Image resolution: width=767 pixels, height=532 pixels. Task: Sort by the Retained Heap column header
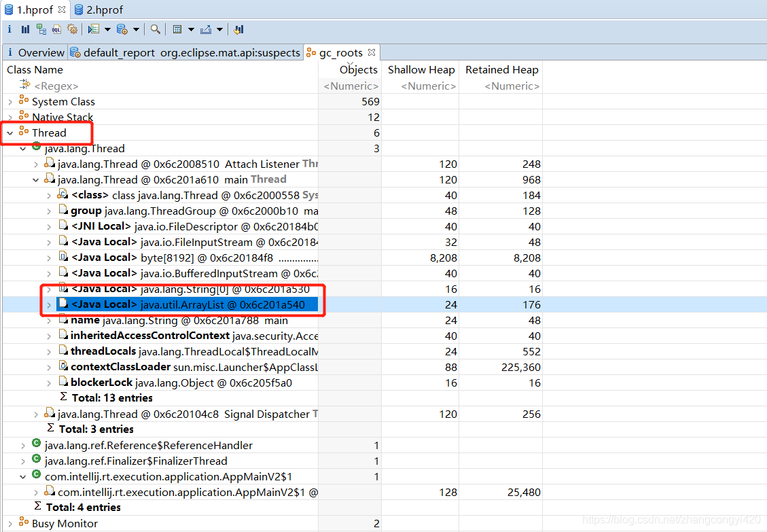coord(501,69)
